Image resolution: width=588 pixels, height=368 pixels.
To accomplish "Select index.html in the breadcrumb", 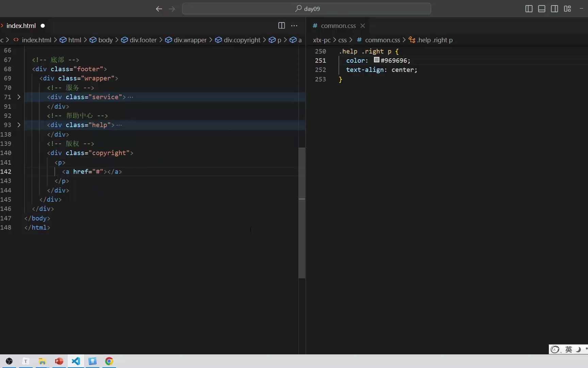I will [36, 40].
